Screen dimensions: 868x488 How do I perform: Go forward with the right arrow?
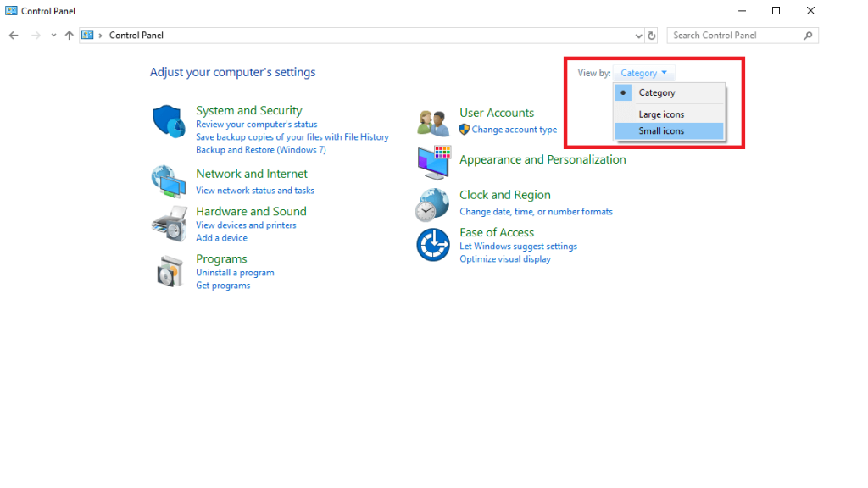[36, 36]
